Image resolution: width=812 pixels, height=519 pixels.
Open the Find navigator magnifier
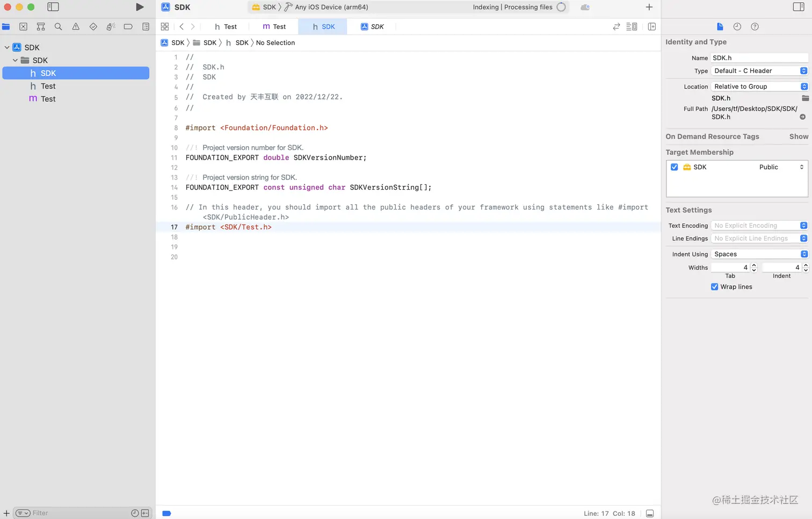point(58,26)
